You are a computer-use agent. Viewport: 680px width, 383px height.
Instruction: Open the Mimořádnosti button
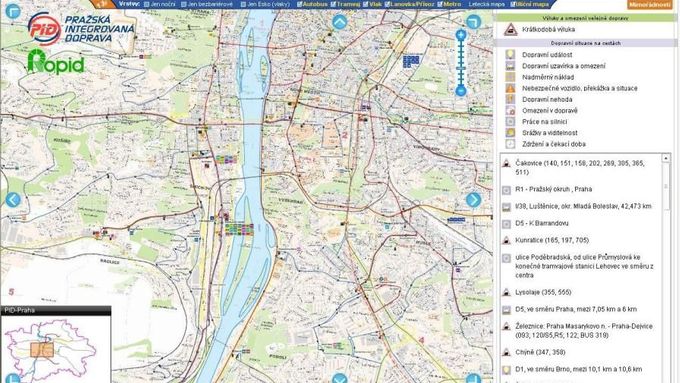[x=649, y=4]
